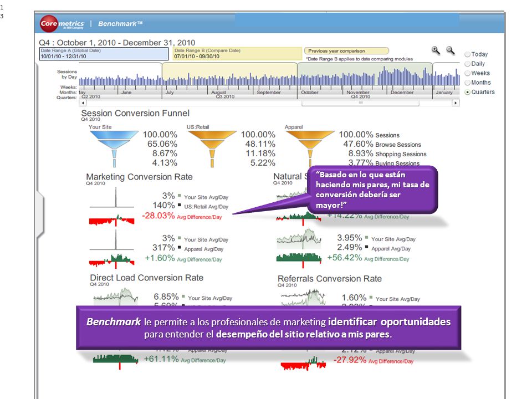Select the Daily radio button

click(x=468, y=64)
